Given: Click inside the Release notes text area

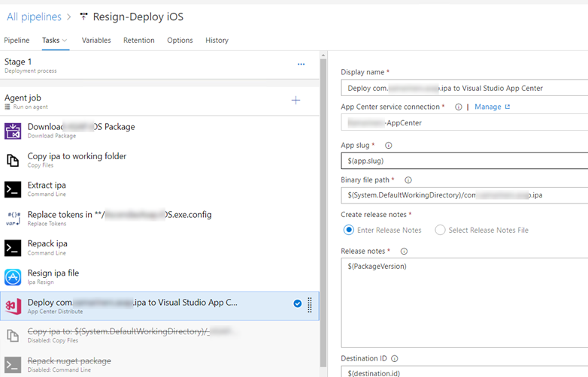Looking at the screenshot, I should [x=464, y=303].
